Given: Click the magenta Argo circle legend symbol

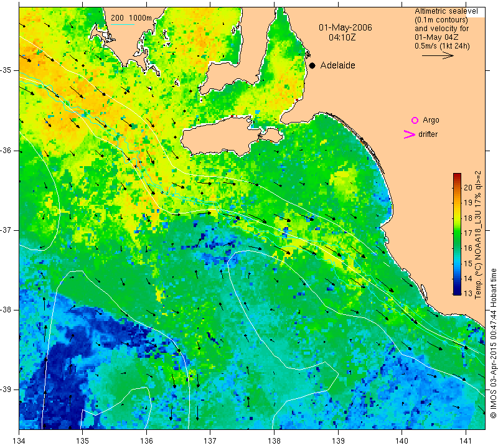Looking at the screenshot, I should (415, 120).
